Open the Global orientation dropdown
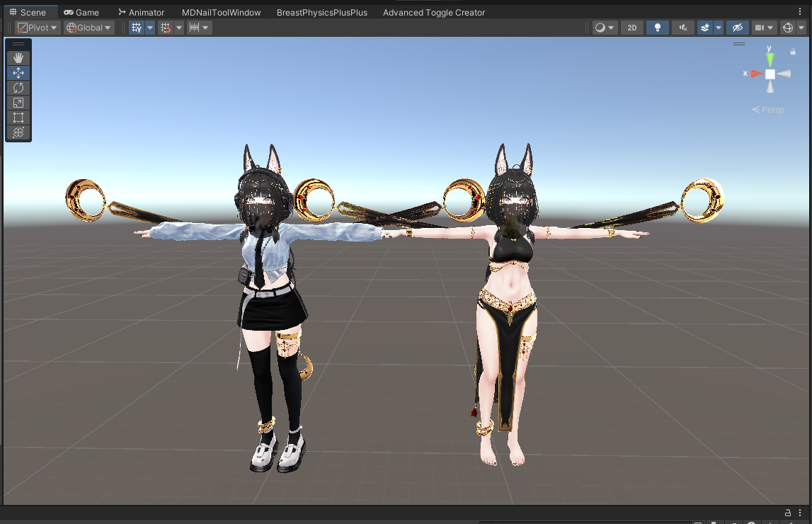 click(x=88, y=28)
